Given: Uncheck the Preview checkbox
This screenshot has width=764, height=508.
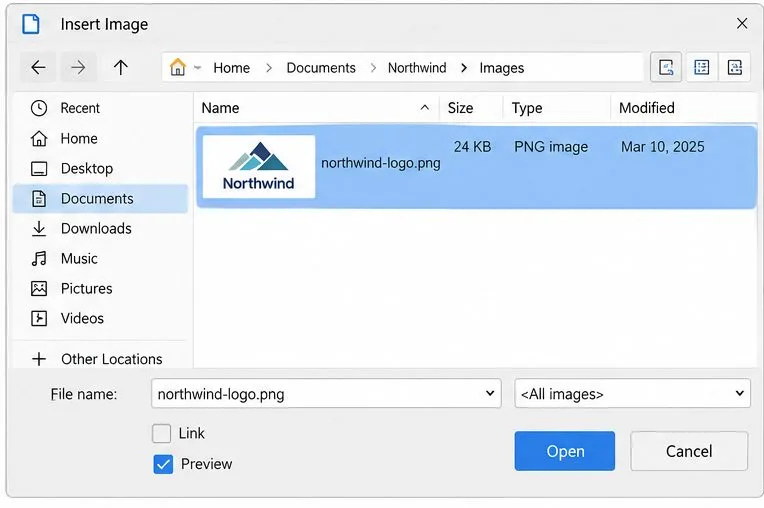Looking at the screenshot, I should (163, 464).
